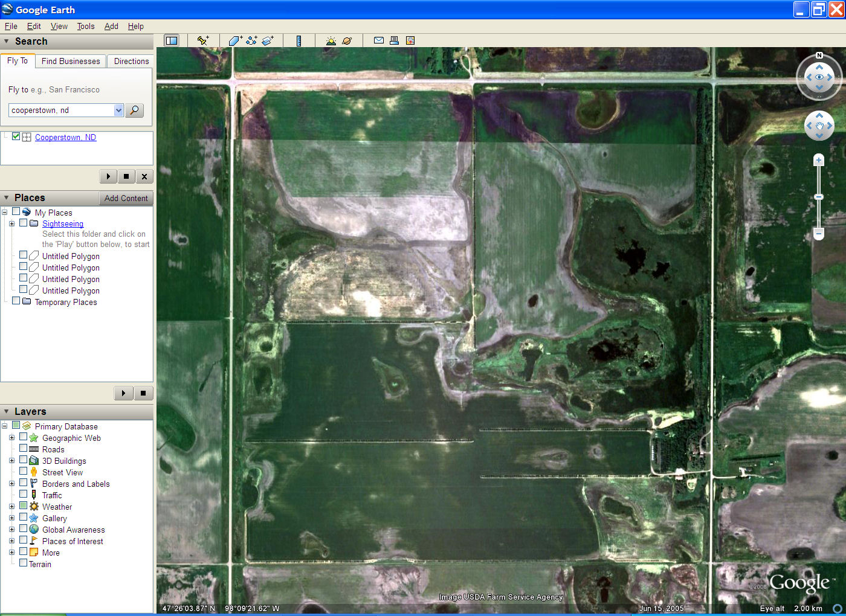Switch to Sky view planet icon
This screenshot has height=616, width=846.
coord(347,40)
